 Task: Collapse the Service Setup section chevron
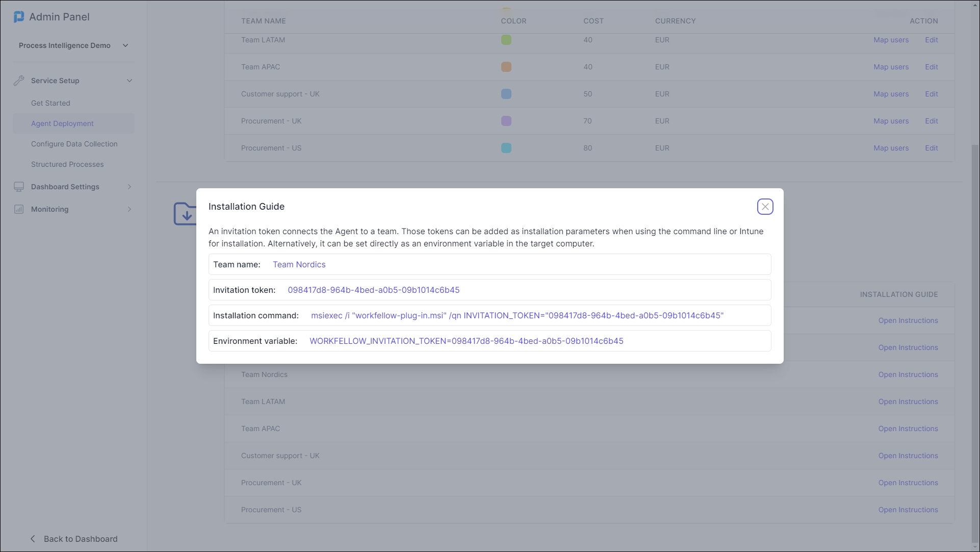(130, 81)
